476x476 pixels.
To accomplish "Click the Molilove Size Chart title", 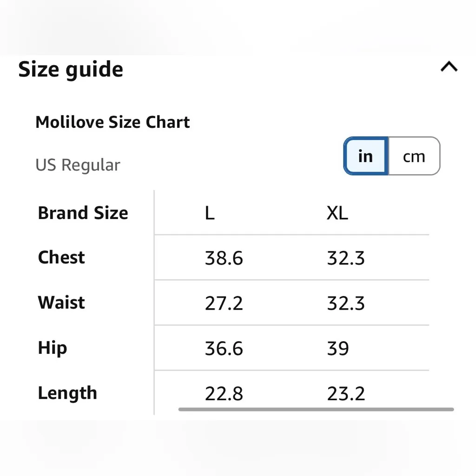I will (x=112, y=122).
